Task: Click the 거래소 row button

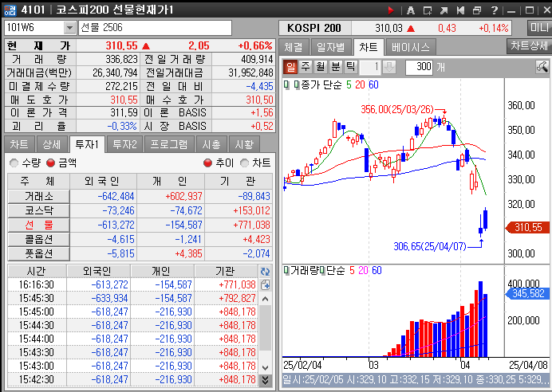Action: point(39,196)
